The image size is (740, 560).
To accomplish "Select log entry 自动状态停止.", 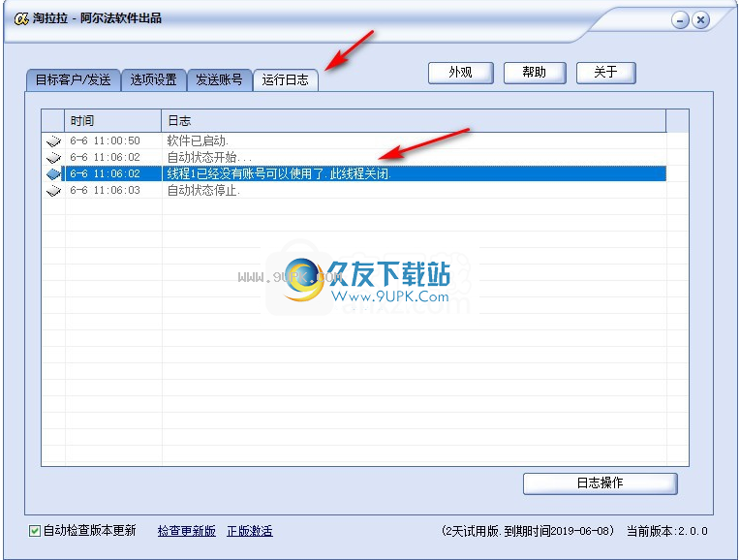I will pyautogui.click(x=354, y=190).
